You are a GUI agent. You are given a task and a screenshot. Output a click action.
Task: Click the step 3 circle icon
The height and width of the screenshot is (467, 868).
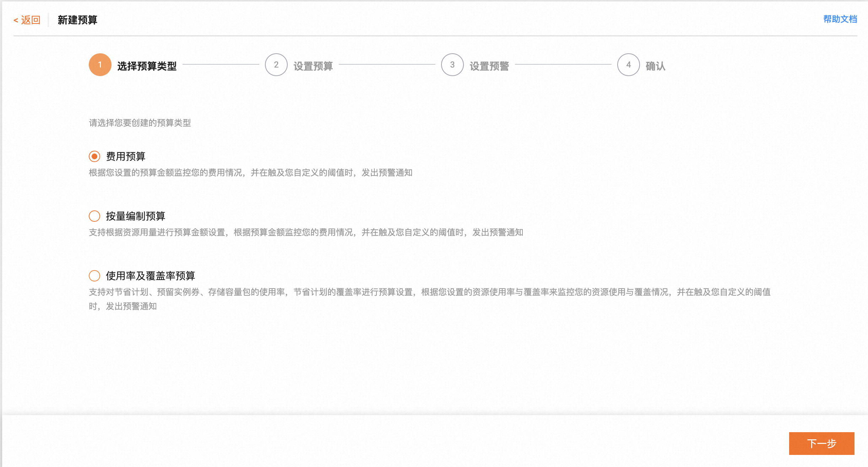coord(452,65)
